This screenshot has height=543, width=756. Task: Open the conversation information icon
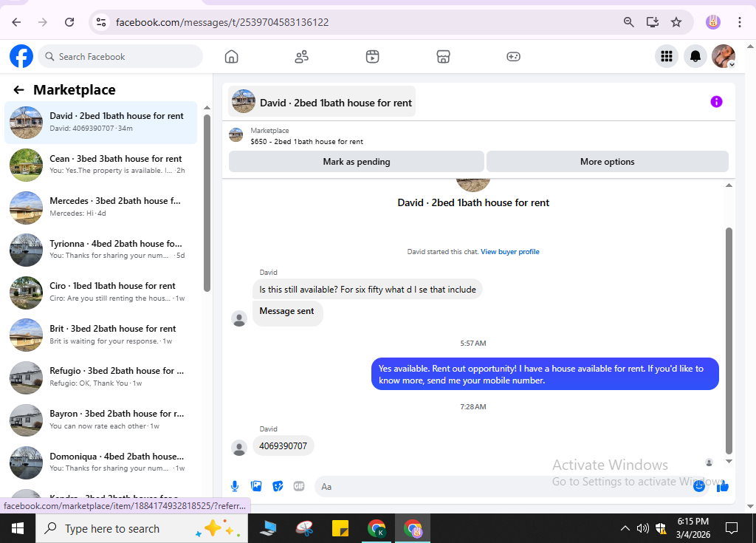coord(716,101)
